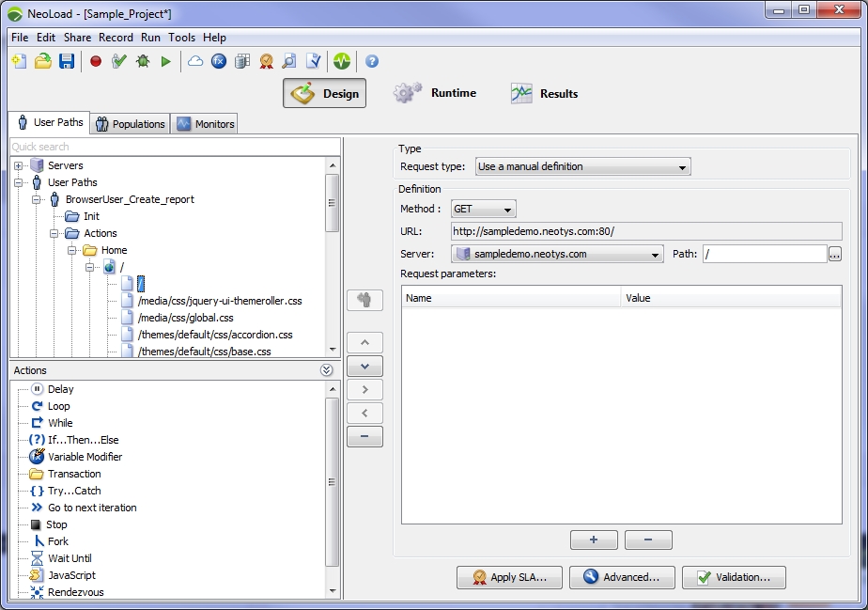Click the Validation button
The image size is (868, 610).
tap(734, 577)
